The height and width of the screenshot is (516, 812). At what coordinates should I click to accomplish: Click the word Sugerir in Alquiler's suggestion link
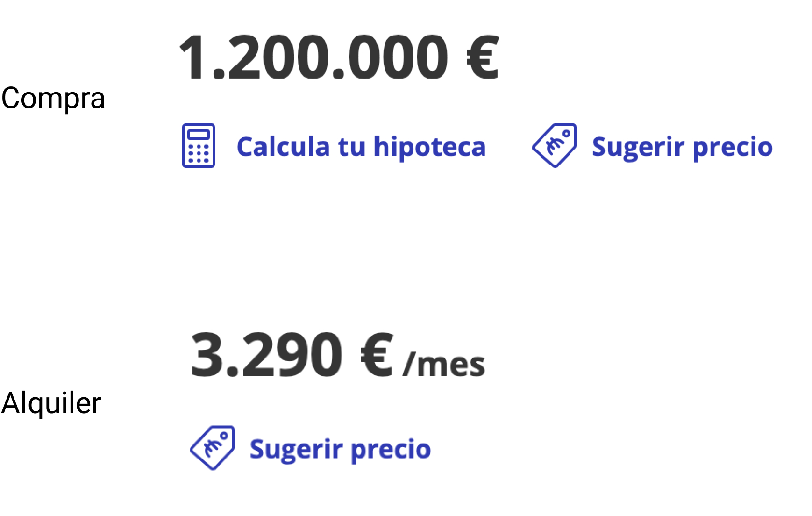point(296,449)
